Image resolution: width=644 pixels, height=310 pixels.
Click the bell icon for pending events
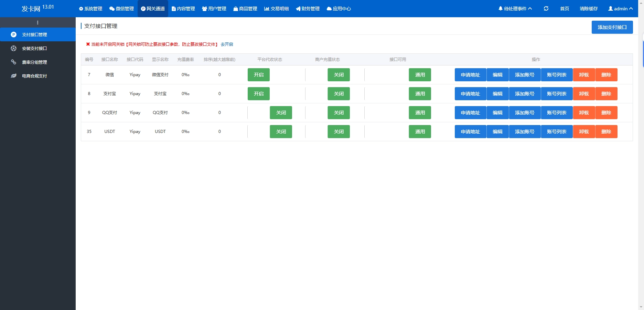pos(501,9)
